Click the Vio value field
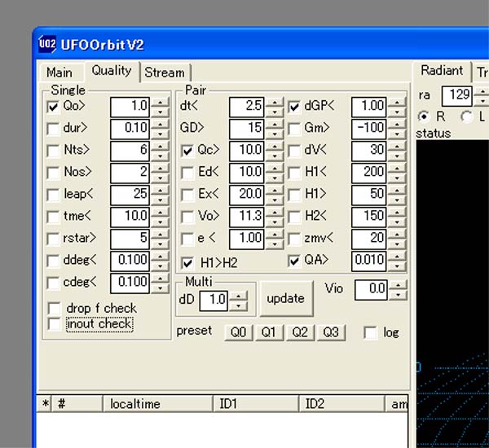Image resolution: width=489 pixels, height=448 pixels. tap(371, 290)
